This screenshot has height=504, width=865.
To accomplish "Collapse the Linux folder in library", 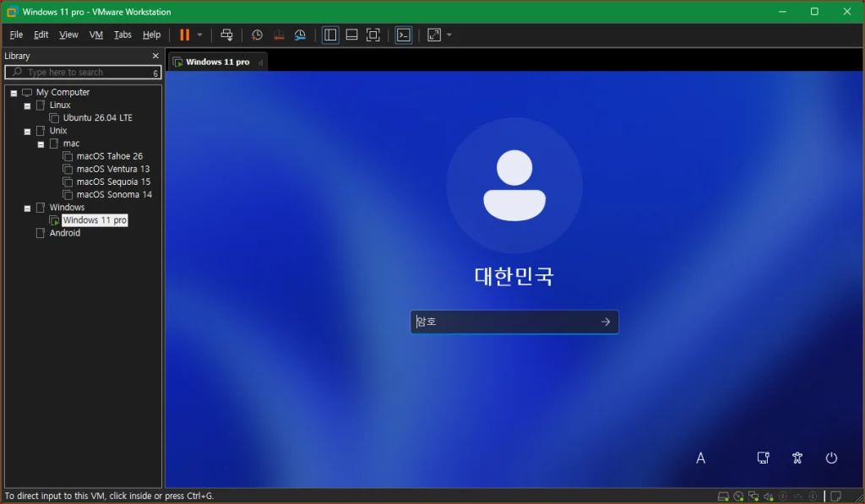I will pyautogui.click(x=27, y=106).
